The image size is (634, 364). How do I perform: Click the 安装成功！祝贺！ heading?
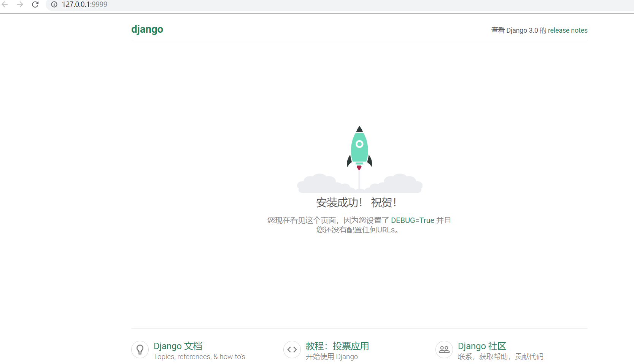click(x=357, y=203)
